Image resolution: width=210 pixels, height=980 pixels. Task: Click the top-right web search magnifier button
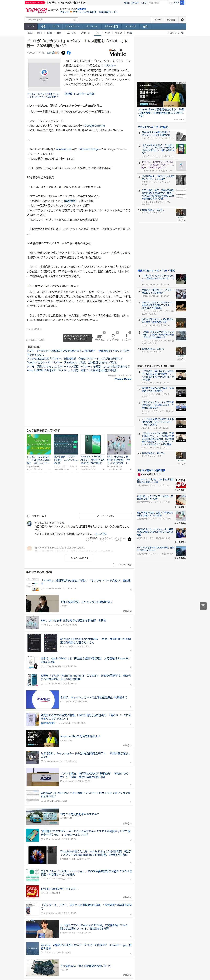pos(182,3)
